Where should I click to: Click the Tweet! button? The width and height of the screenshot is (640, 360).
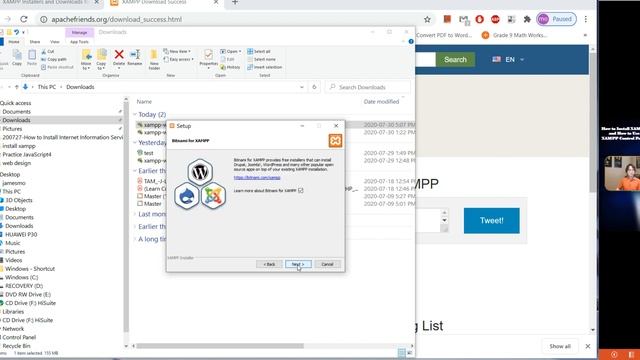pyautogui.click(x=491, y=220)
